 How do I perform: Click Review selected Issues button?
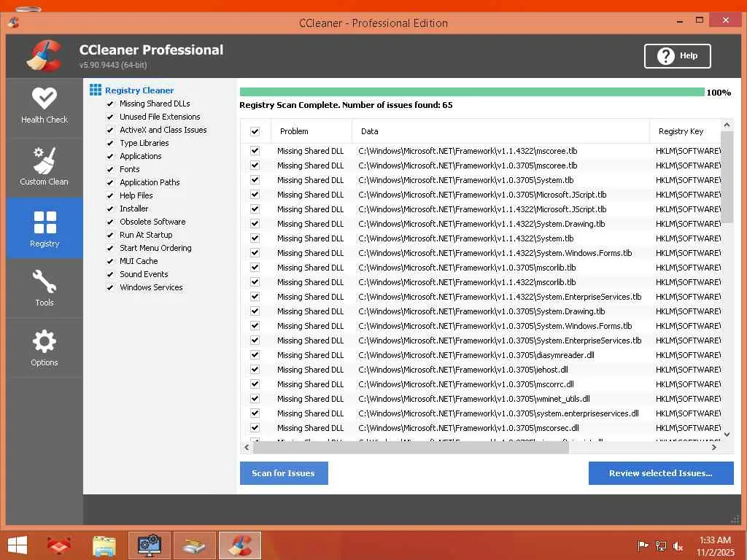(x=661, y=473)
